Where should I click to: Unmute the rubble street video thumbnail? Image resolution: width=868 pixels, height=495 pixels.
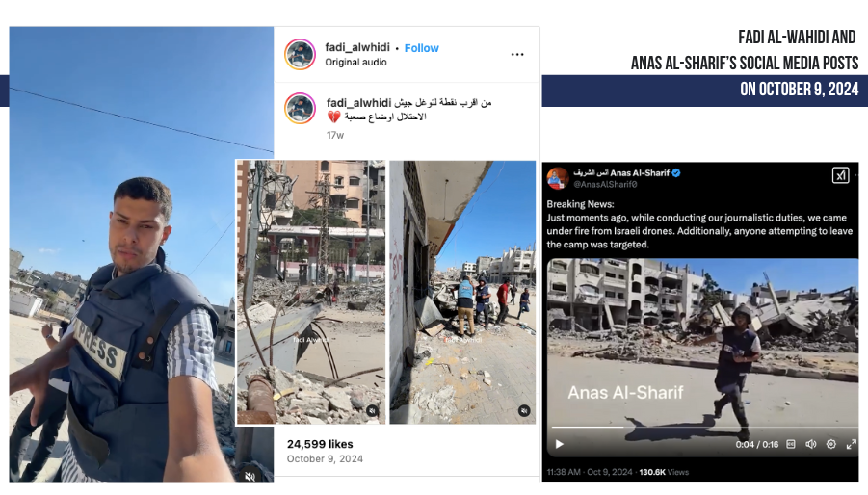point(372,410)
